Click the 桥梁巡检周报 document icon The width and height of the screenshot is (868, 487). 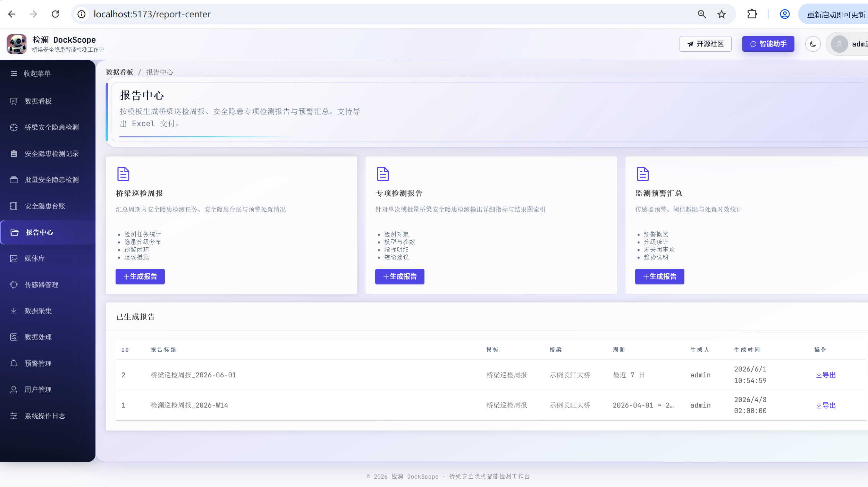tap(123, 174)
